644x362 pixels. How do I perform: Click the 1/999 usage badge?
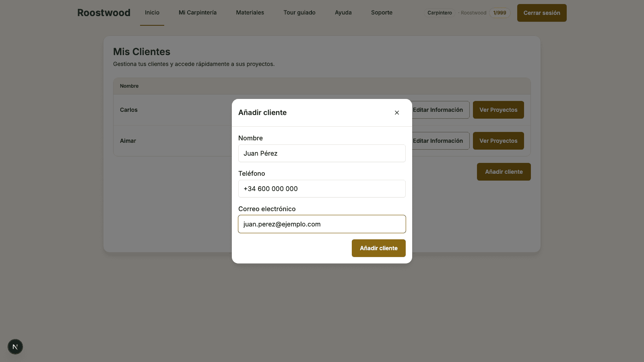click(500, 13)
